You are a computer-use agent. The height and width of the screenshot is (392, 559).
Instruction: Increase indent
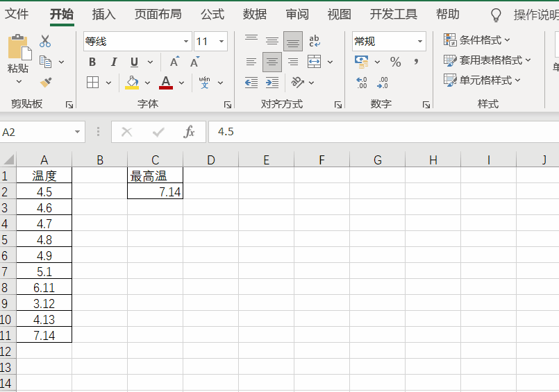pyautogui.click(x=272, y=83)
